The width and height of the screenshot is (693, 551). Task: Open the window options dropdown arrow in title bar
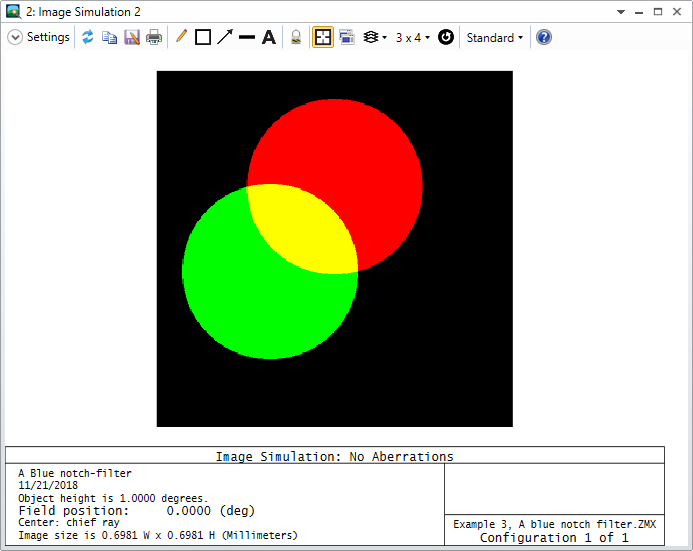[x=621, y=12]
